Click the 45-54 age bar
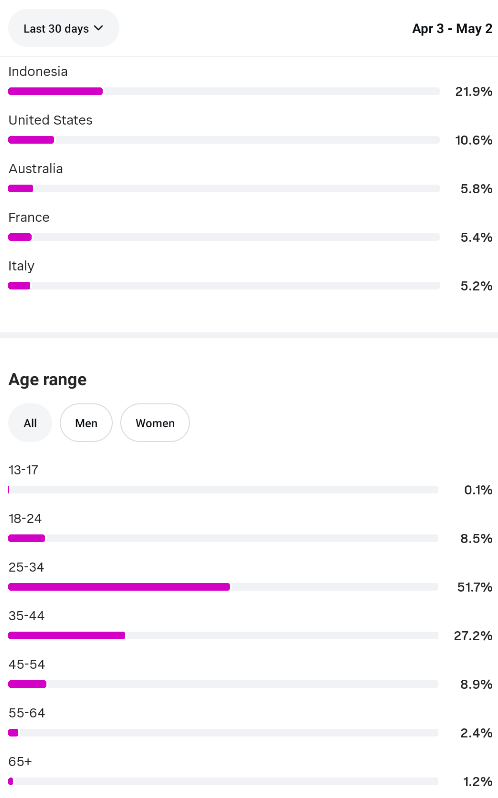The image size is (498, 798). point(223,684)
